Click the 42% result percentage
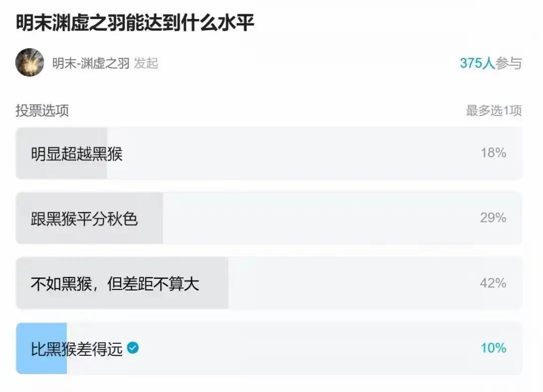The image size is (543, 392). pos(493,283)
